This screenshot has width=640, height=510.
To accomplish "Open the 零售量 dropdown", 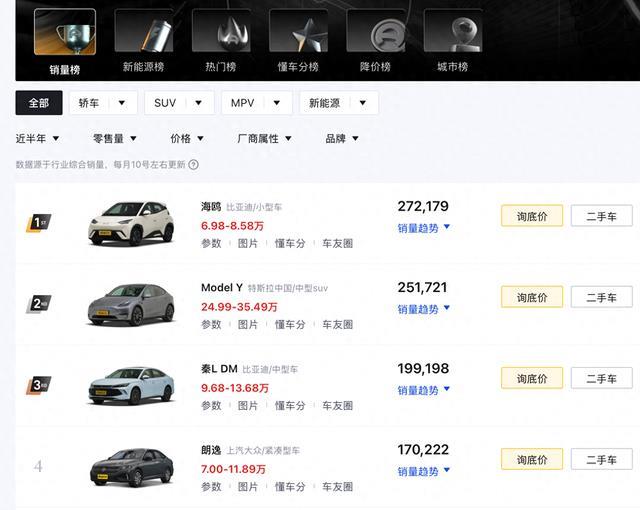I will pyautogui.click(x=115, y=139).
